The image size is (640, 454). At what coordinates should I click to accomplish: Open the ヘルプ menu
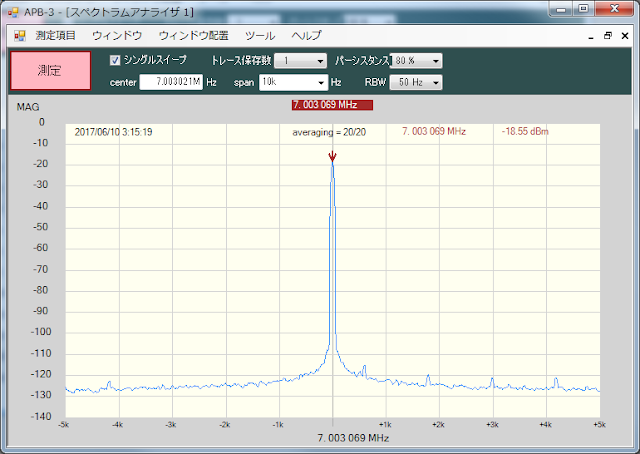click(307, 36)
